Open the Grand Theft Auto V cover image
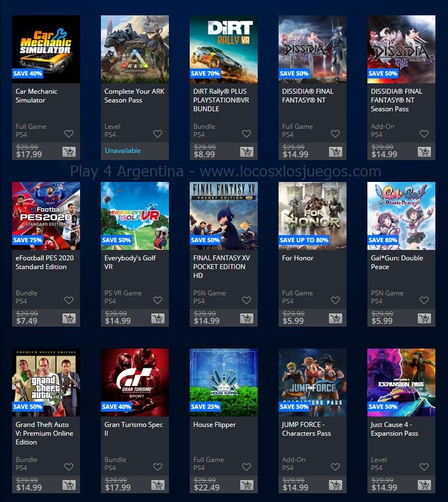Viewport: 448px width, 502px height. (x=46, y=383)
